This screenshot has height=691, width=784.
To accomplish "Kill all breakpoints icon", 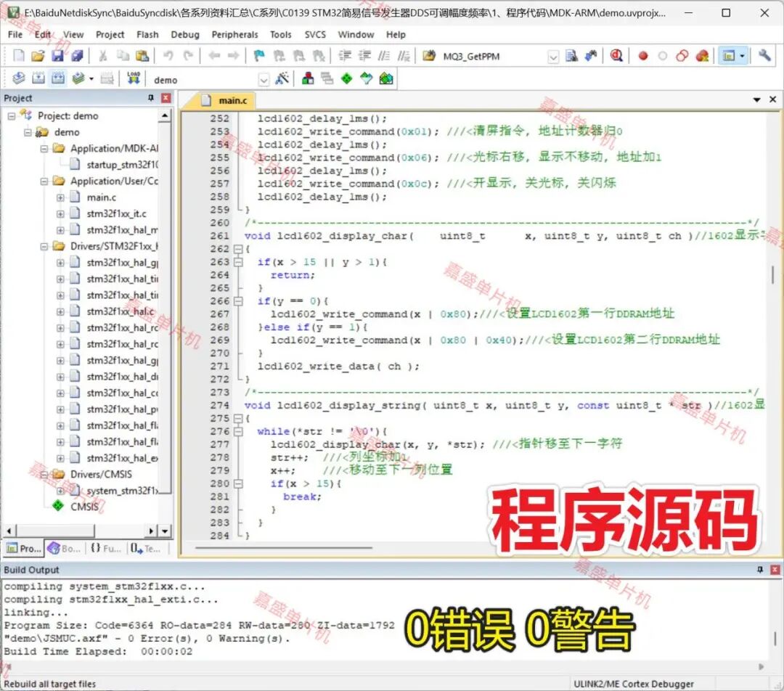I will pos(702,55).
